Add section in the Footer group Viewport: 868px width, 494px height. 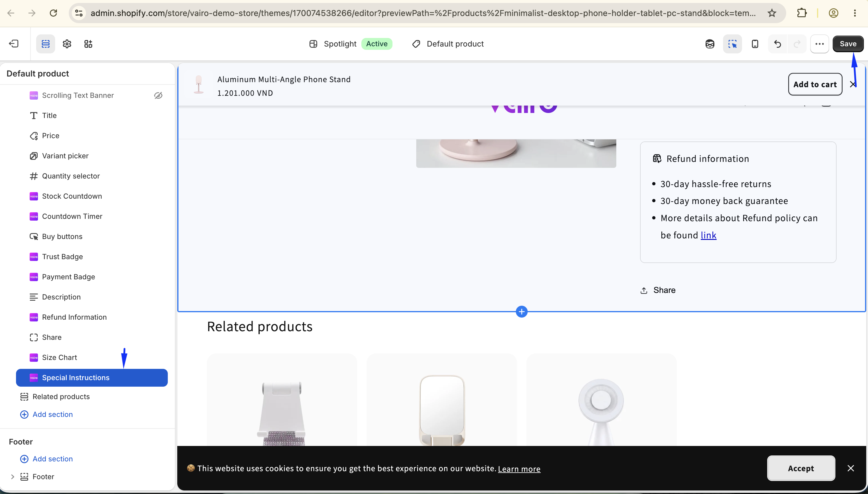coord(47,459)
